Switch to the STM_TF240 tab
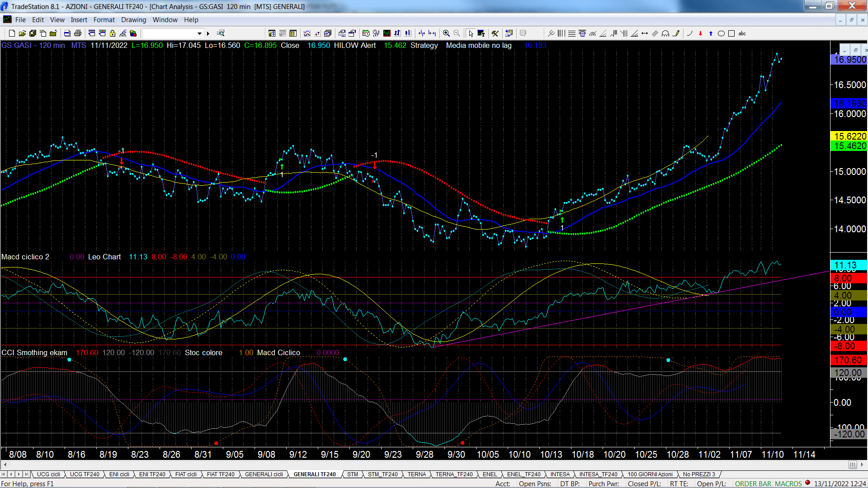Viewport: 868px width, 488px height. coord(382,474)
